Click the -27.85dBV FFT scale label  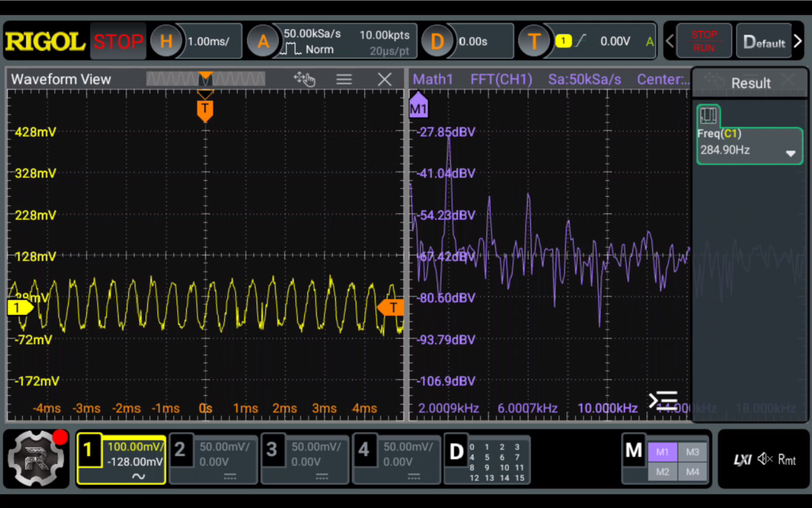[x=446, y=132]
